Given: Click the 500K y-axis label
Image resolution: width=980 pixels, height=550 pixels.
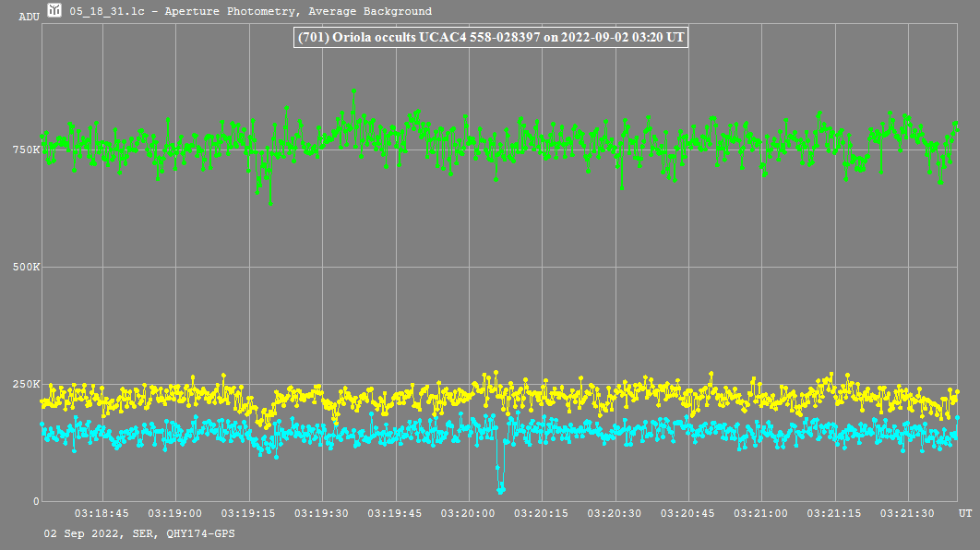Looking at the screenshot, I should (27, 268).
